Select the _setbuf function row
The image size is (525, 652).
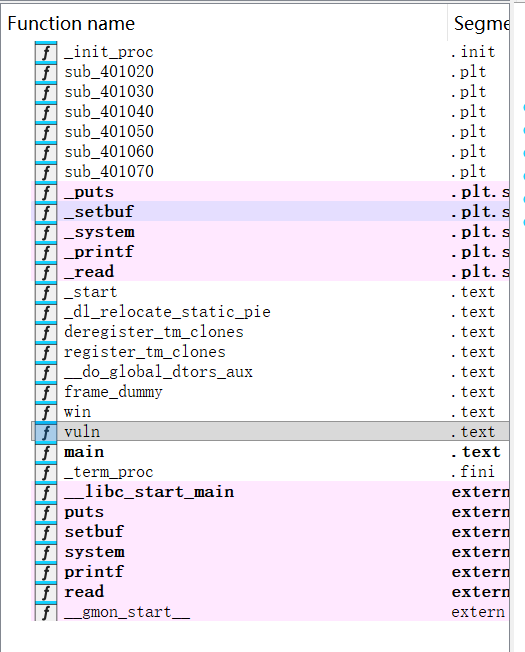point(270,212)
